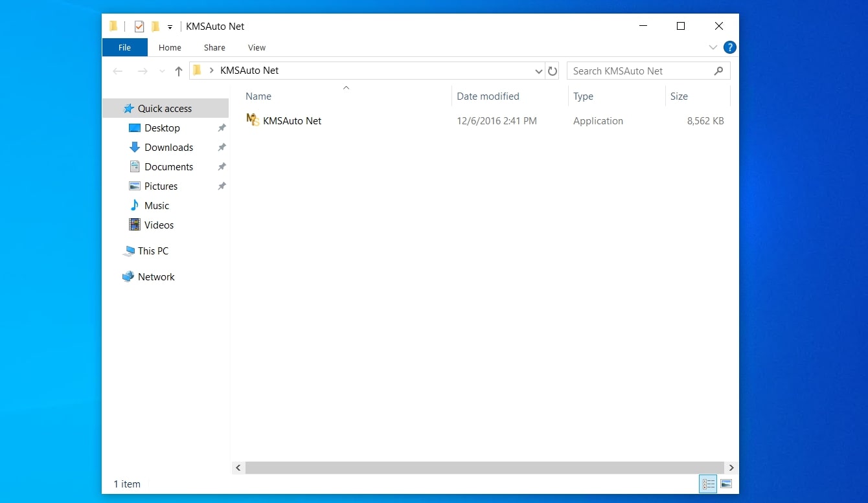The height and width of the screenshot is (503, 868).
Task: Click KMSAuto Net breadcrumb in address bar
Action: [x=249, y=71]
